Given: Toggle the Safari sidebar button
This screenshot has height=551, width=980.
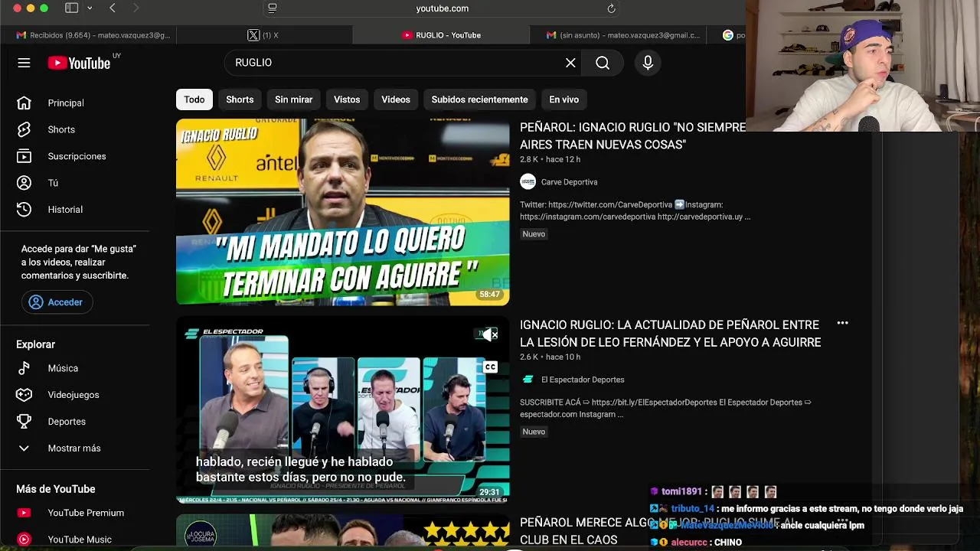Looking at the screenshot, I should click(x=71, y=8).
